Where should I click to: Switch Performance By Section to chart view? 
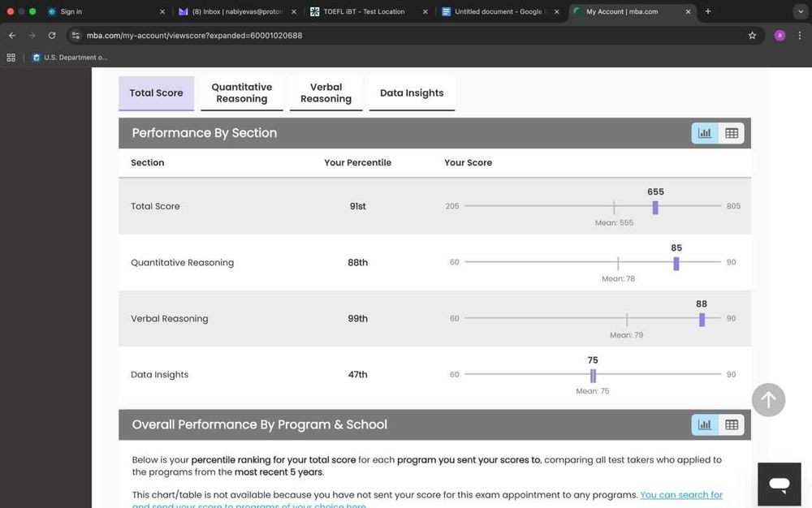pyautogui.click(x=704, y=133)
